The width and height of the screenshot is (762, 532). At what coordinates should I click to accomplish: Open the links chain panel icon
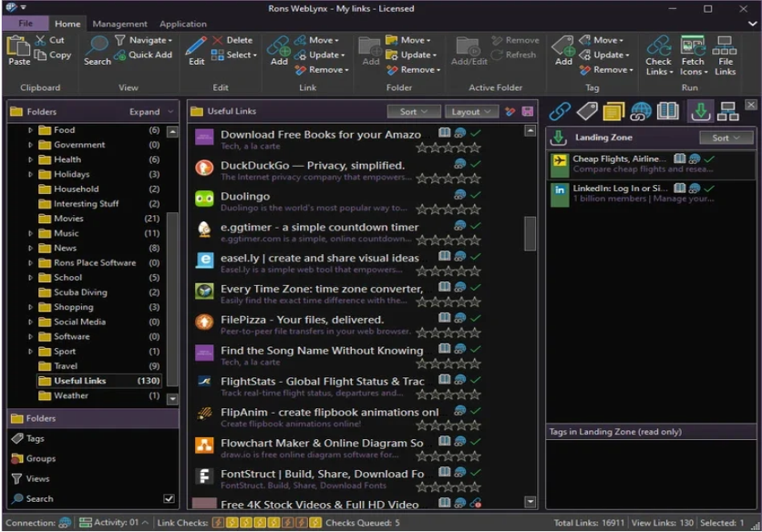click(x=560, y=111)
